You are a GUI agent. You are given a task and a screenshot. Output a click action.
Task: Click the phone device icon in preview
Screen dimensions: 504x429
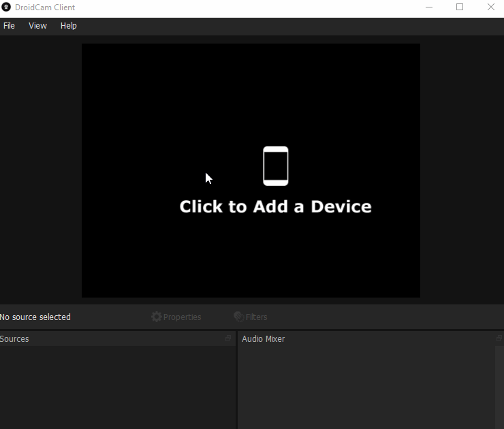pos(276,166)
